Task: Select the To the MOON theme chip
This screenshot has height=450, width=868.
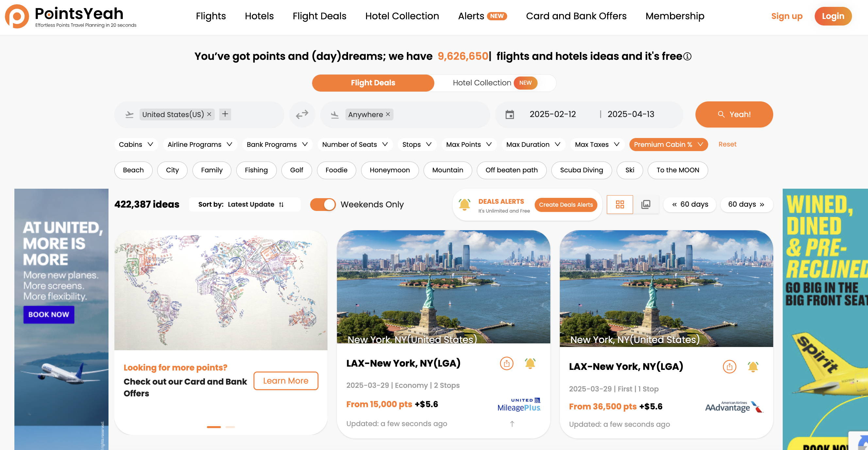Action: tap(677, 170)
